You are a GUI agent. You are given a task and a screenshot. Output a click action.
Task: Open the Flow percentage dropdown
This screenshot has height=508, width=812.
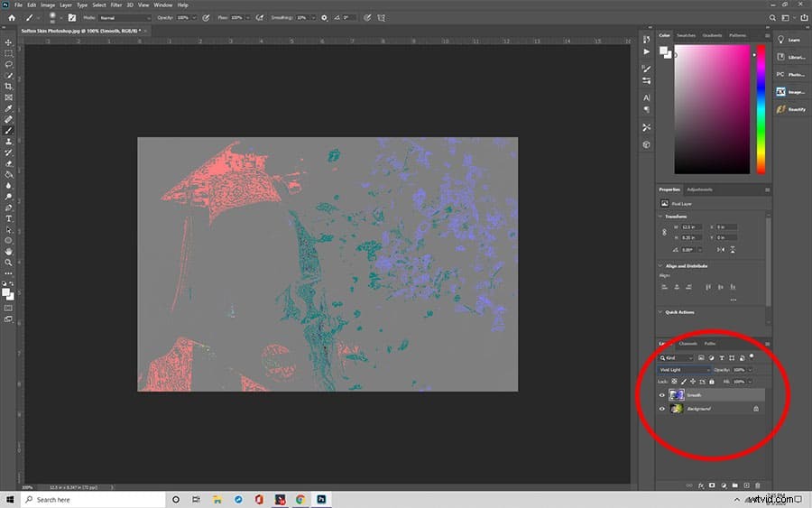[247, 18]
